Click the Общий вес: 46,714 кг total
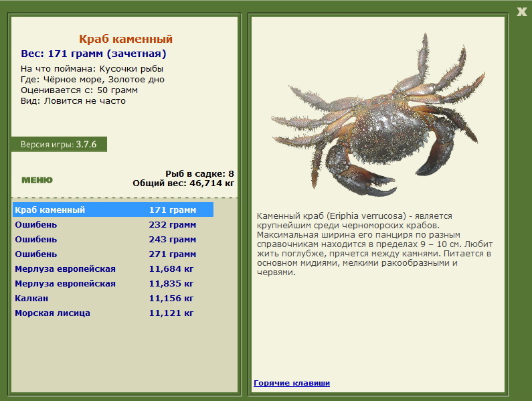The height and width of the screenshot is (401, 532). [x=183, y=183]
